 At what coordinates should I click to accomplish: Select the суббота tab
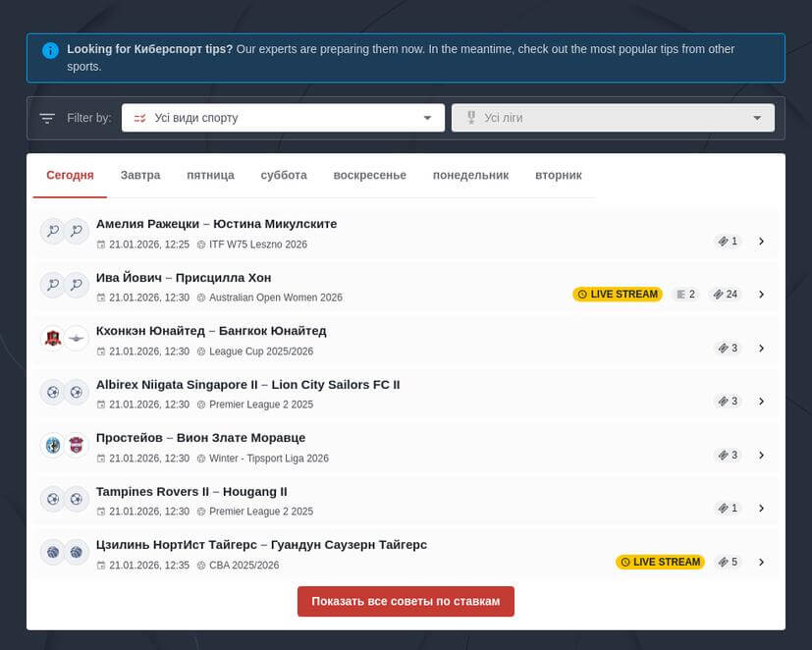(x=284, y=176)
